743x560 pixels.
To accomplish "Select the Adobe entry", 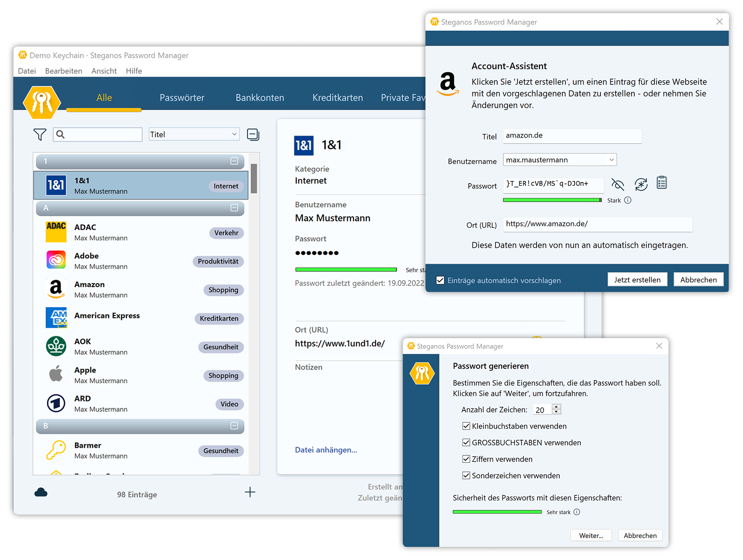I will click(x=140, y=261).
